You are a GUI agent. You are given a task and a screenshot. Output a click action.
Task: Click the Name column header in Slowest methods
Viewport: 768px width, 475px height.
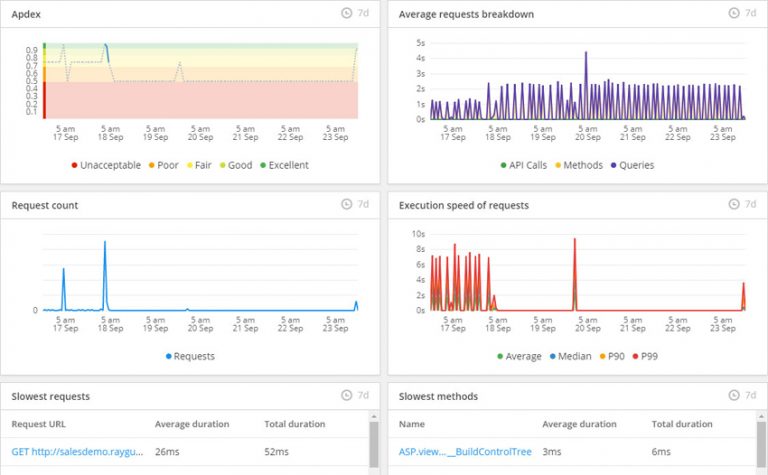click(411, 424)
